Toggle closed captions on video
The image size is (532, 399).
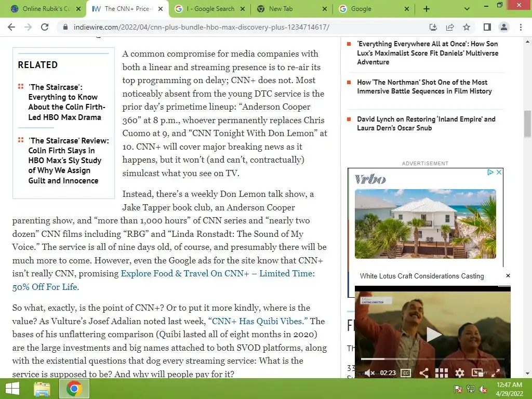(x=406, y=373)
